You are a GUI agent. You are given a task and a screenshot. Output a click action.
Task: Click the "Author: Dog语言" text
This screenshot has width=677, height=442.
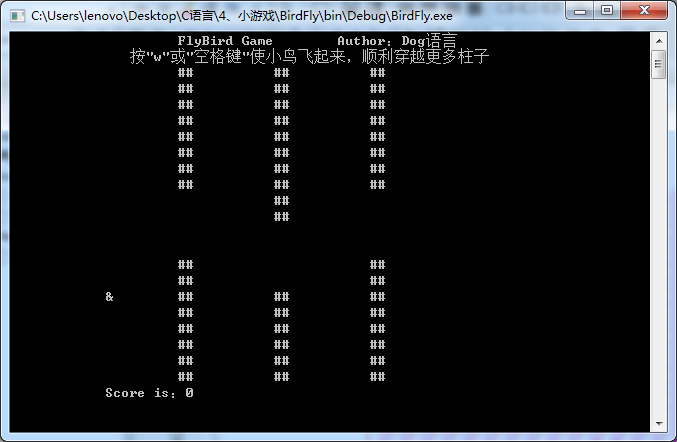pyautogui.click(x=397, y=41)
